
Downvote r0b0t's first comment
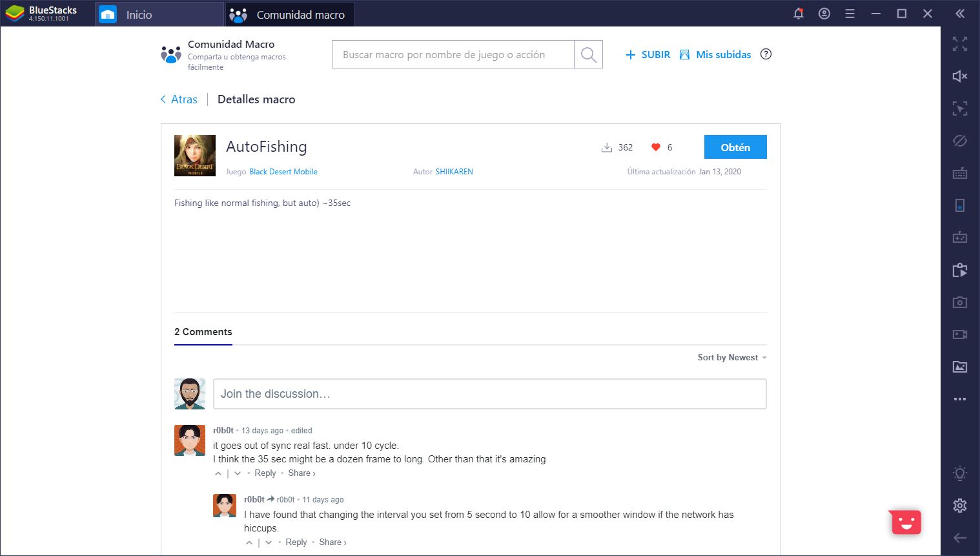(238, 473)
